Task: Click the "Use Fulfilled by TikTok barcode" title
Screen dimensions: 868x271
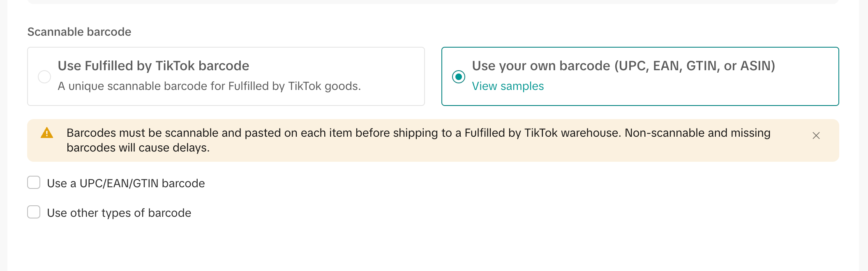Action: (153, 66)
